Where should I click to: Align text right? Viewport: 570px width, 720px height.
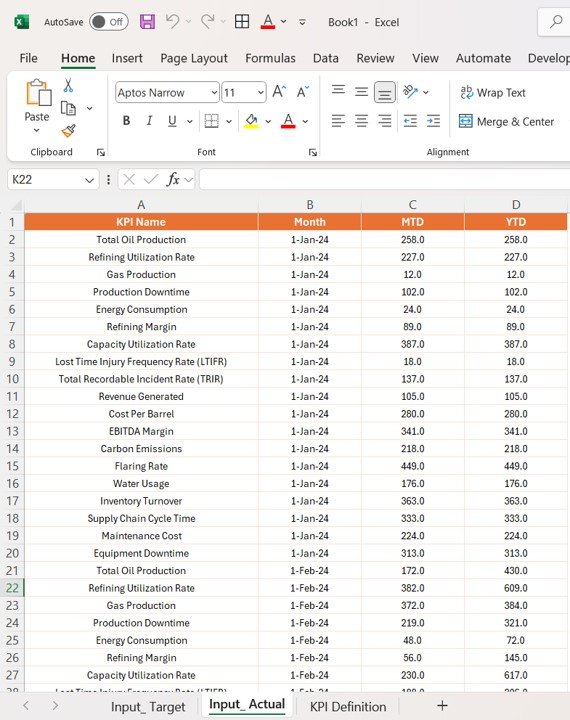pyautogui.click(x=384, y=121)
